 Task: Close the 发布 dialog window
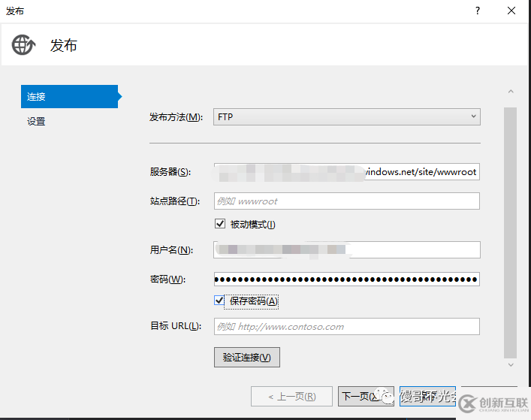click(511, 11)
